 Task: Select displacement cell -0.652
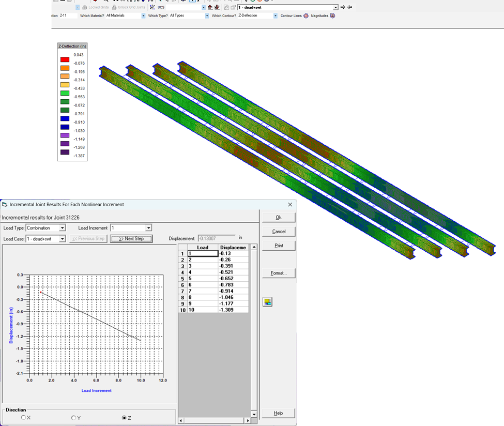click(233, 279)
